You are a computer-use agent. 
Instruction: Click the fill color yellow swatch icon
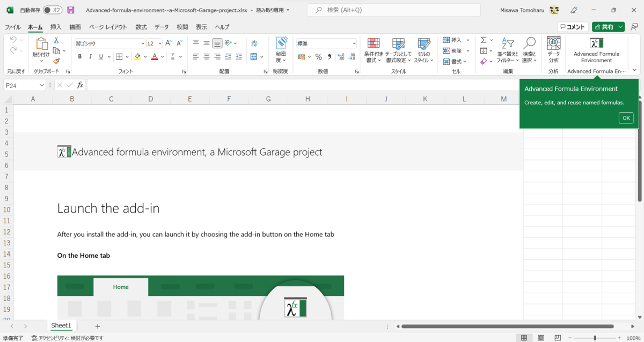click(x=137, y=56)
